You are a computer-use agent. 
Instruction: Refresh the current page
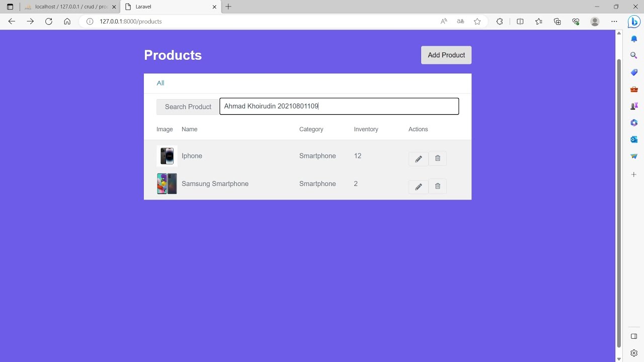[x=49, y=22]
